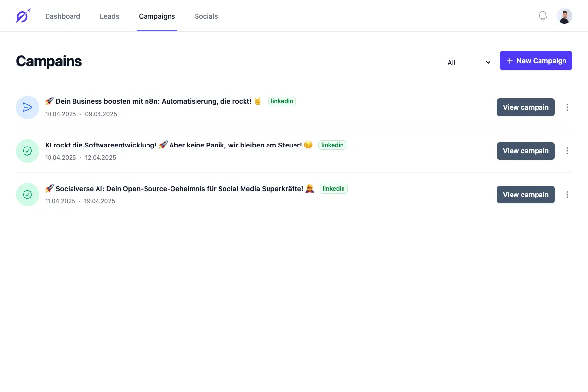This screenshot has width=588, height=392.
Task: Click the linkedin badge on the Socialverse AI campaign
Action: [333, 188]
